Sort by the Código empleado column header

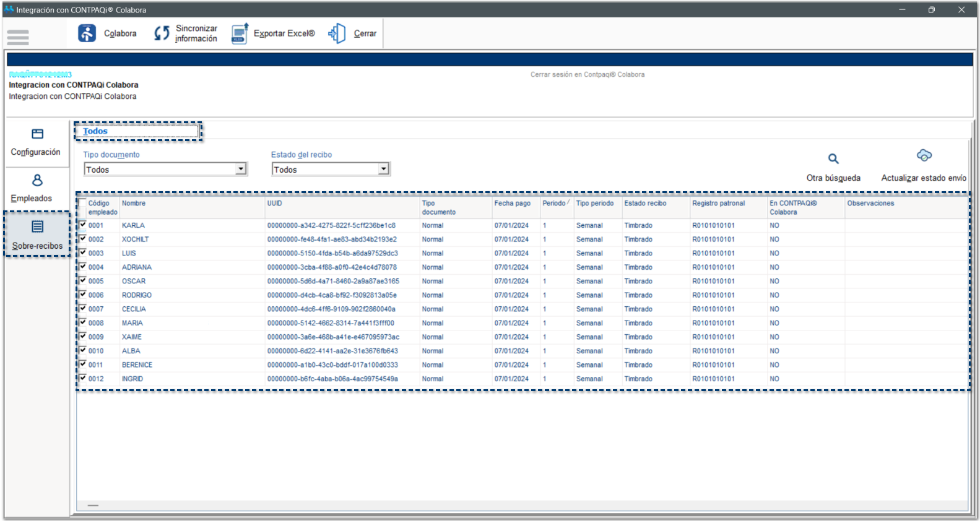pyautogui.click(x=102, y=207)
